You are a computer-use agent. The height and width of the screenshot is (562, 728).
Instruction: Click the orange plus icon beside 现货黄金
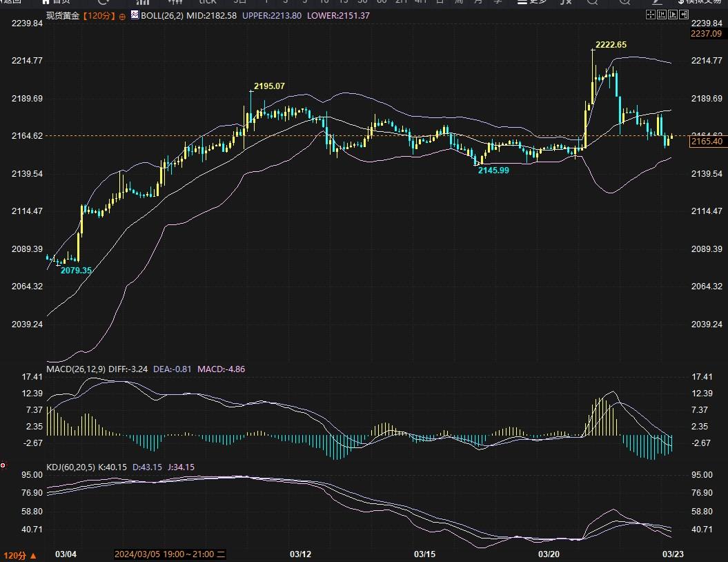point(122,15)
